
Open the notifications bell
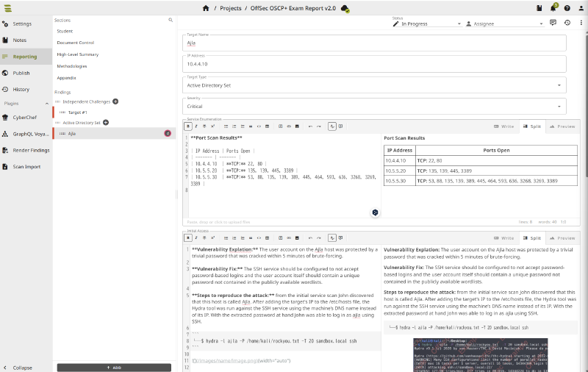click(x=553, y=8)
